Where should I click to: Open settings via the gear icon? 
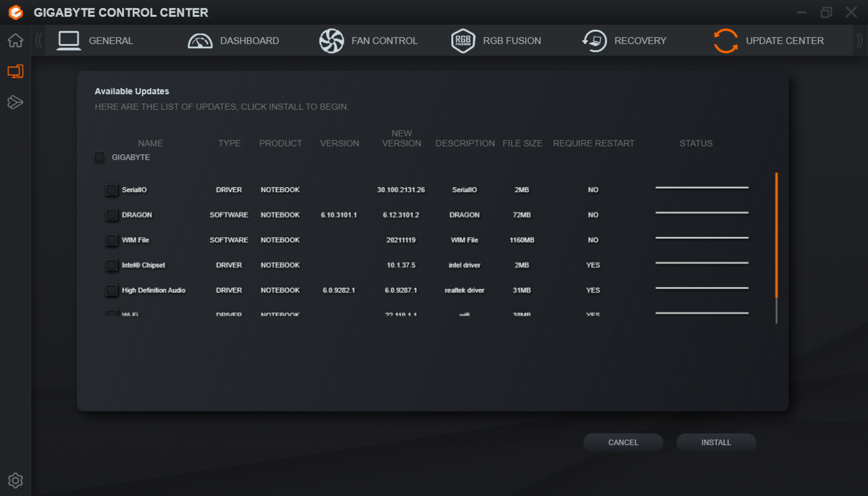pos(15,480)
